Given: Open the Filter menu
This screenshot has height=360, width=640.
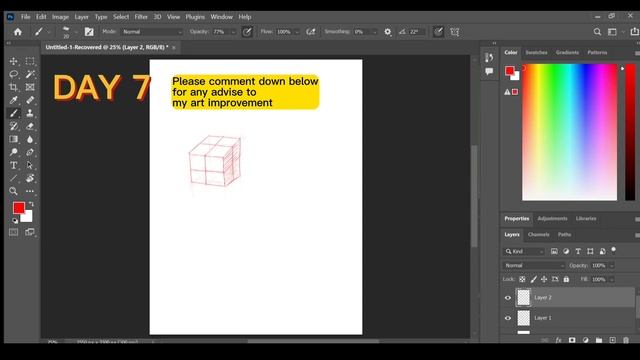Looking at the screenshot, I should pyautogui.click(x=141, y=17).
